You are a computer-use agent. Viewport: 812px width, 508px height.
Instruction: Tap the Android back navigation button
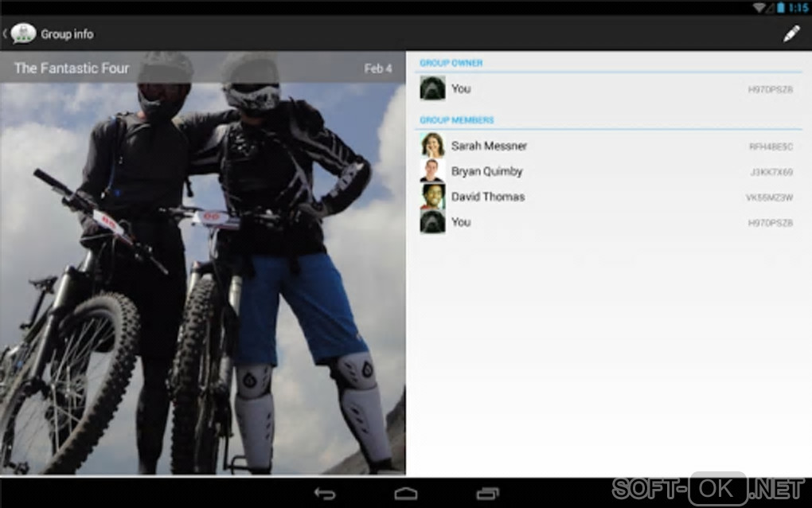pos(325,494)
